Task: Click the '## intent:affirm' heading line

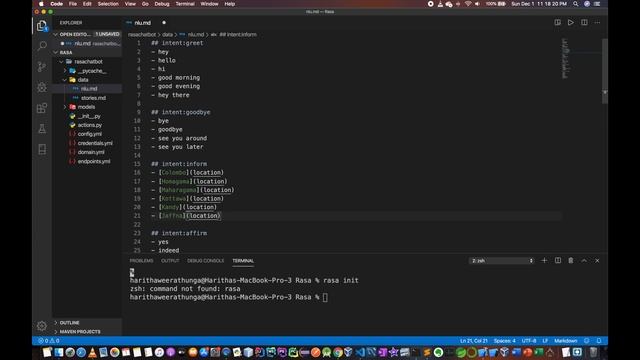Action: pos(179,233)
